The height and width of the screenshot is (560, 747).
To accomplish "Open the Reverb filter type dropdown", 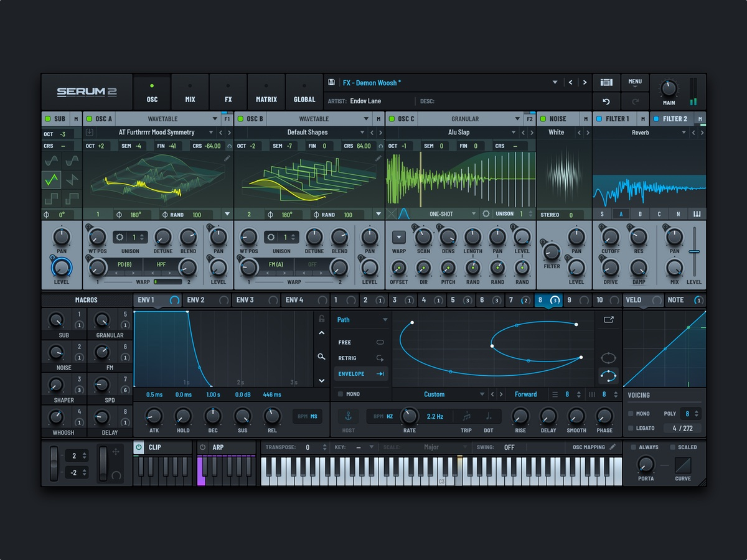I will click(684, 133).
